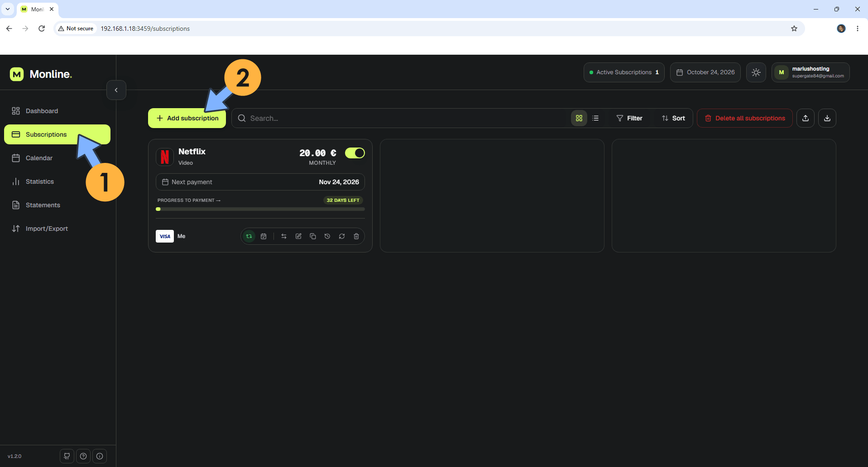Focus the subscription search field
Screen dimensions: 868x467
point(401,118)
